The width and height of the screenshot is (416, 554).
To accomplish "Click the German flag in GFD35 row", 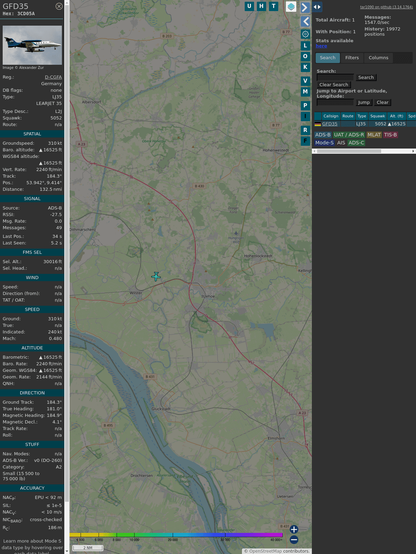I will tap(318, 124).
